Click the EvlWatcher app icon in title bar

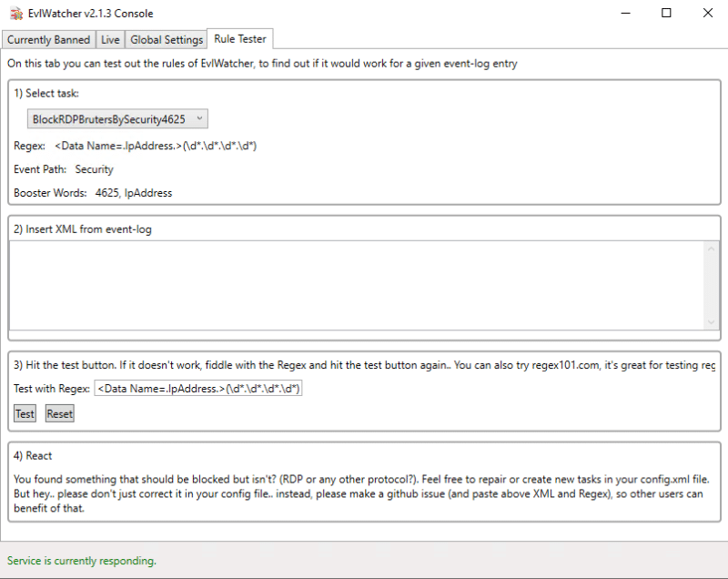[14, 14]
